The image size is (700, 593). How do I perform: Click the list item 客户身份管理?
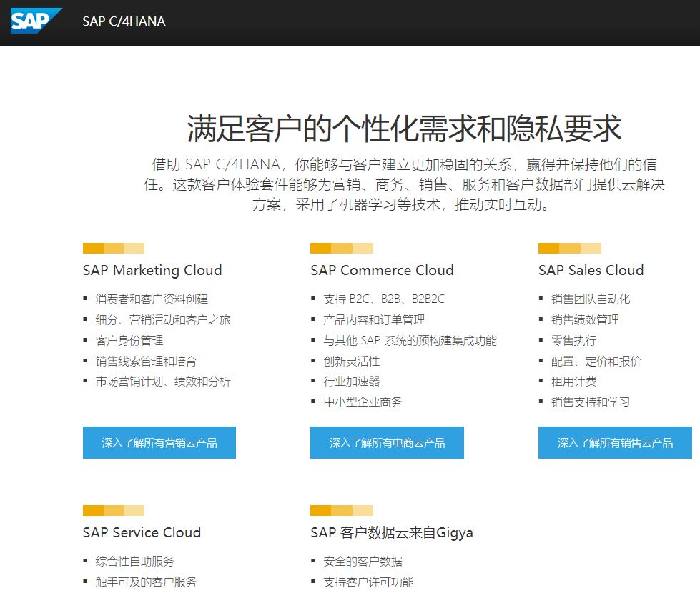point(129,341)
